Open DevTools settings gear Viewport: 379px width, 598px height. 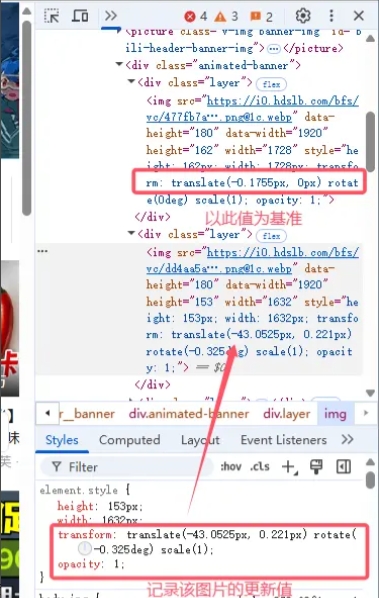(x=303, y=16)
